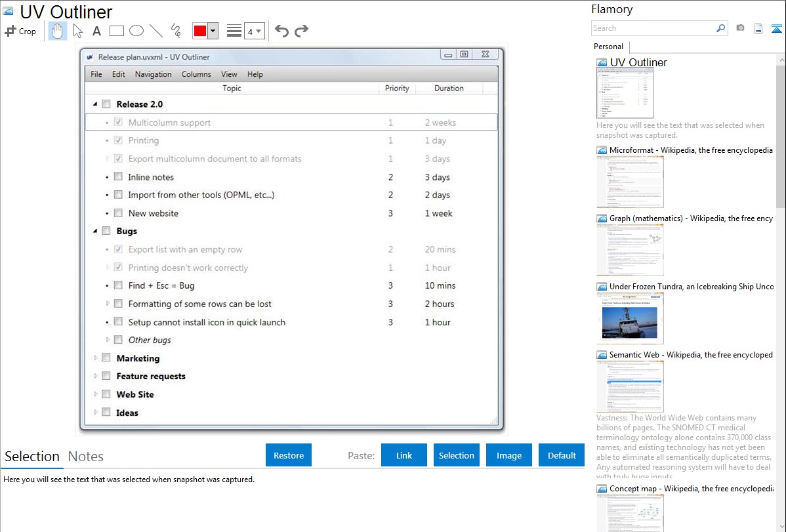This screenshot has height=532, width=786.
Task: Select the Crop tool
Action: (x=20, y=31)
